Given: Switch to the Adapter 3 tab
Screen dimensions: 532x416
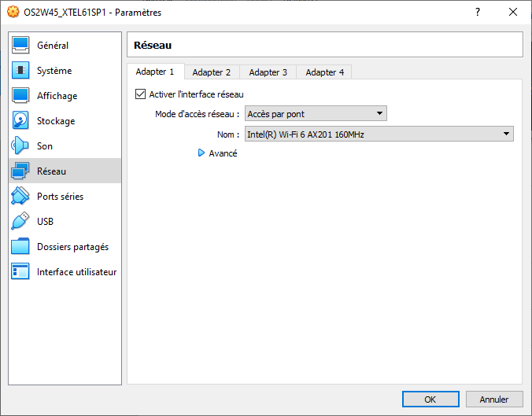Looking at the screenshot, I should (268, 72).
